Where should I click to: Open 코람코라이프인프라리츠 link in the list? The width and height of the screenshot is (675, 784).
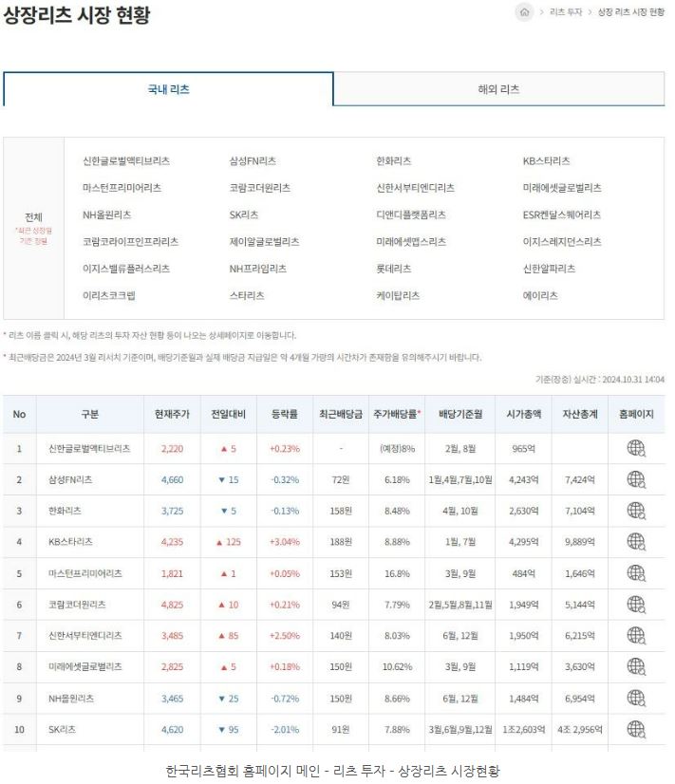point(130,242)
